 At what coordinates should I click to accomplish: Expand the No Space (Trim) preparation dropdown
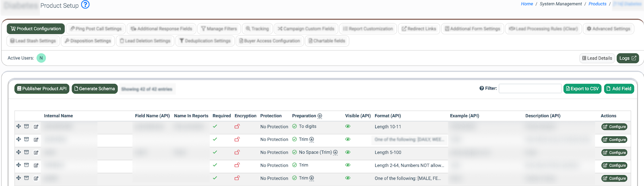point(335,152)
